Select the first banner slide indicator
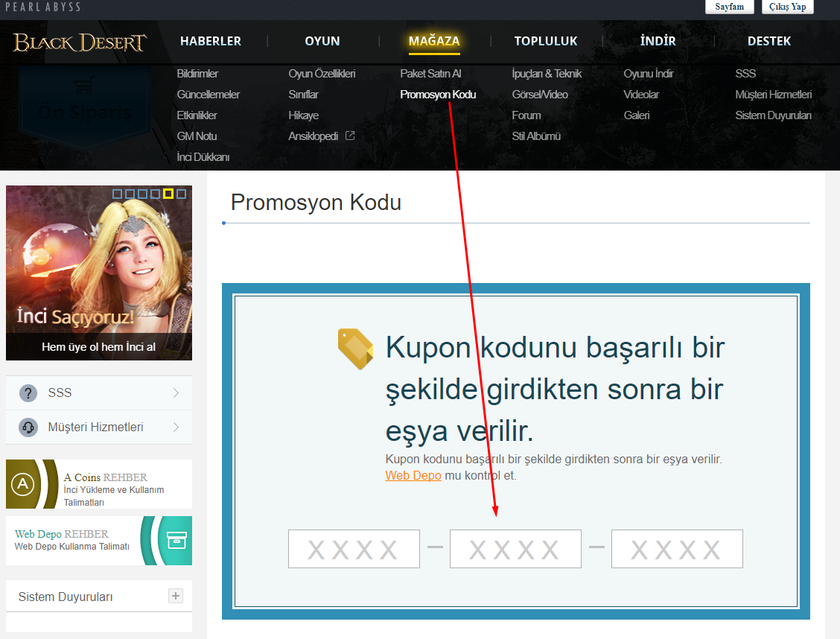Image resolution: width=840 pixels, height=639 pixels. coord(118,194)
